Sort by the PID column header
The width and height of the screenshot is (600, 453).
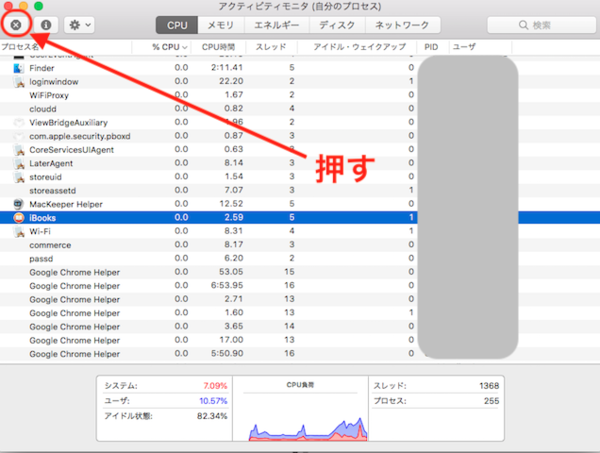pyautogui.click(x=430, y=47)
